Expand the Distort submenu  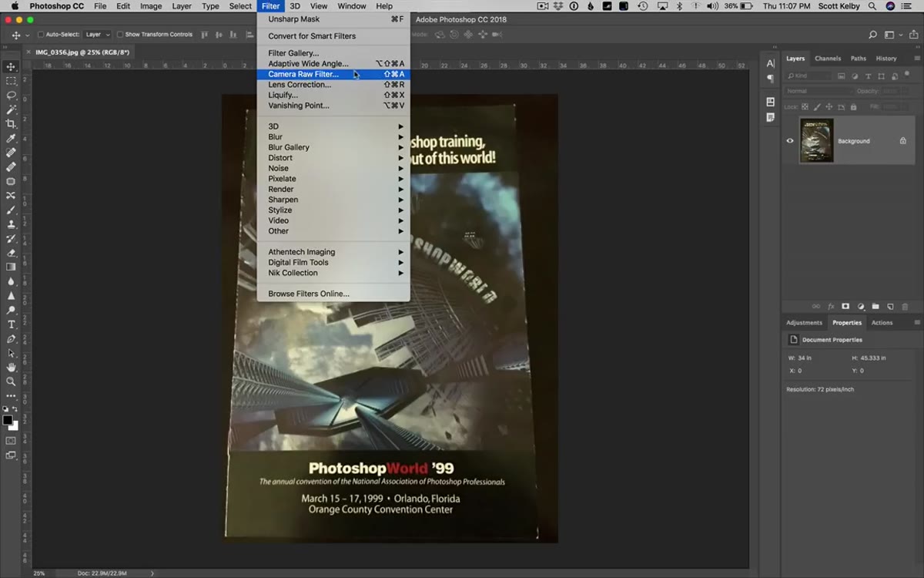pos(333,158)
